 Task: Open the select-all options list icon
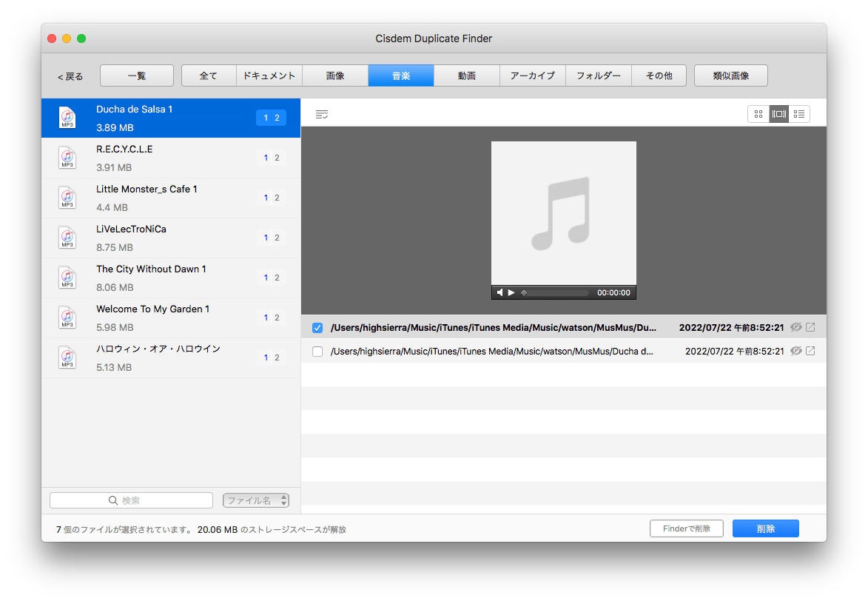(321, 114)
